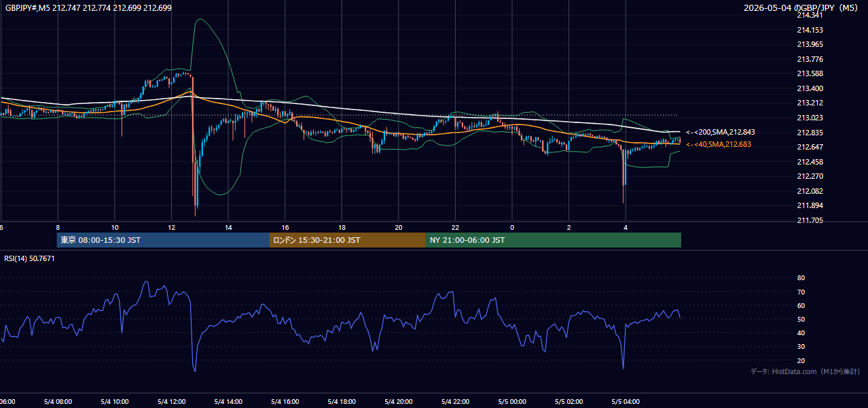Click price axis value 211.705

(x=810, y=220)
